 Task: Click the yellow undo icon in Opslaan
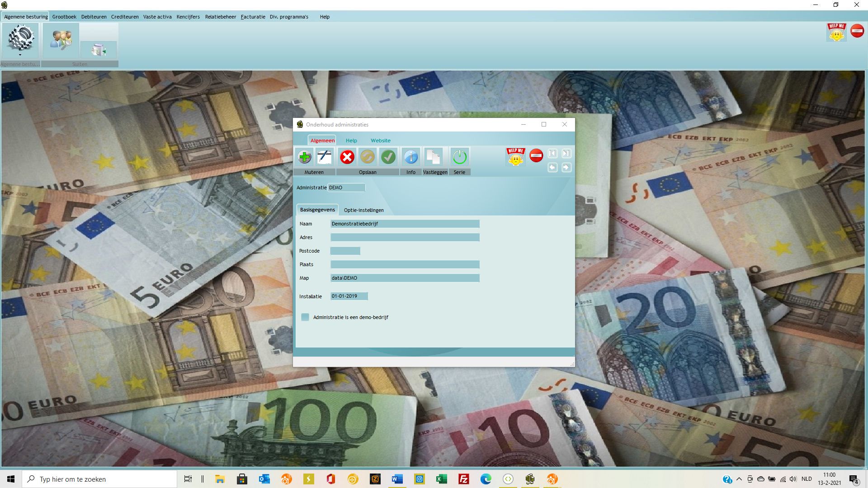pyautogui.click(x=368, y=157)
